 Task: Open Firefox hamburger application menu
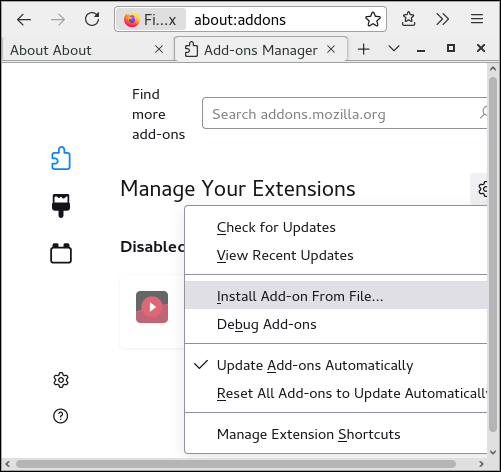[477, 19]
